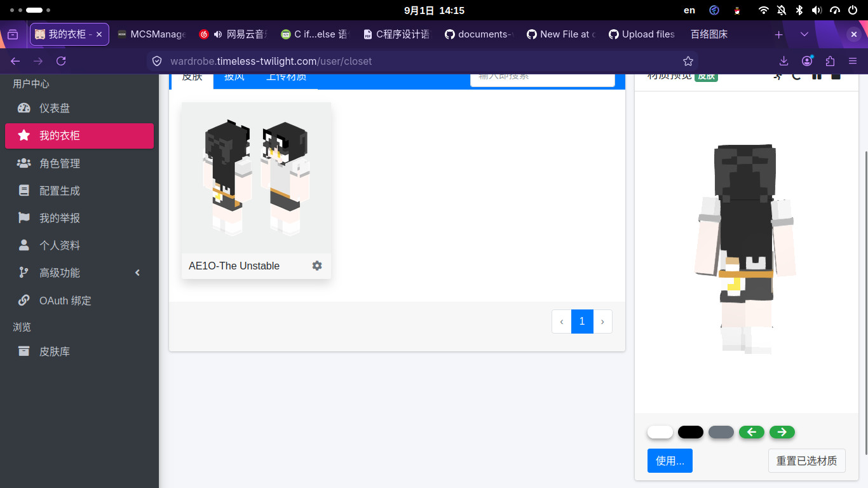Click next page arrow in pagination
The image size is (868, 488).
[602, 322]
